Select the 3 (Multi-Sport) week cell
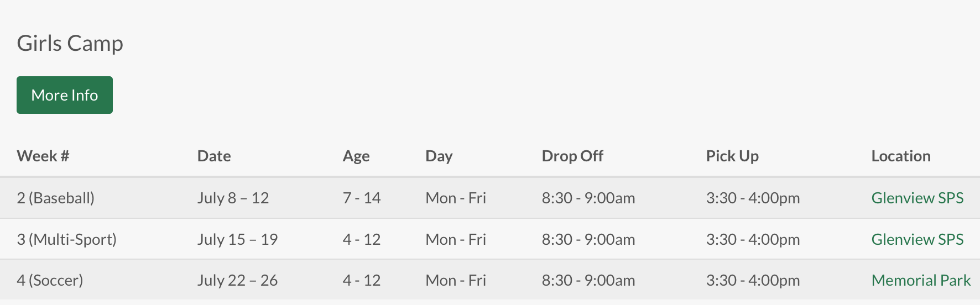 67,239
